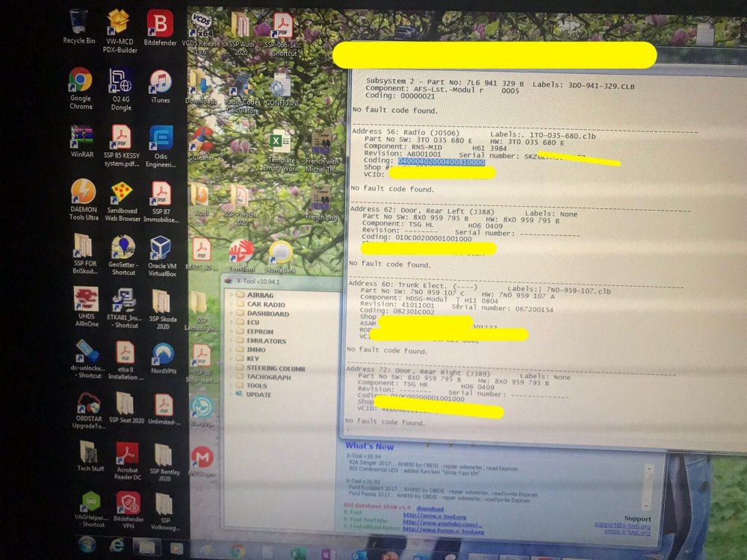Click the BSI database download link
The width and height of the screenshot is (747, 560).
[430, 508]
